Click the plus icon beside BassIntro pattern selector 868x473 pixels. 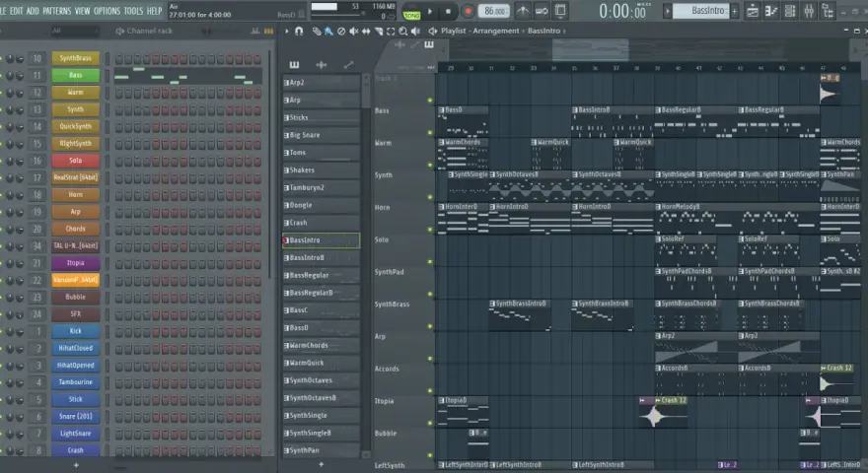pos(735,11)
